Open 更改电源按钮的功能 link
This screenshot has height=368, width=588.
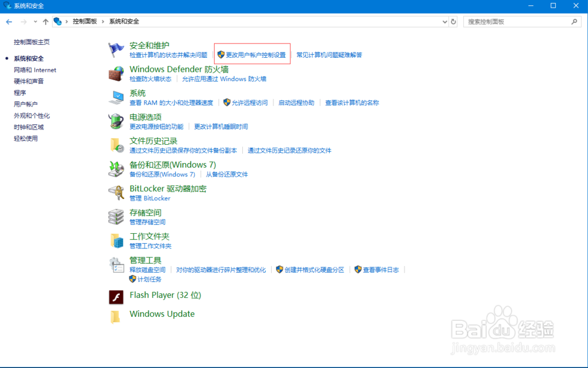click(x=156, y=127)
